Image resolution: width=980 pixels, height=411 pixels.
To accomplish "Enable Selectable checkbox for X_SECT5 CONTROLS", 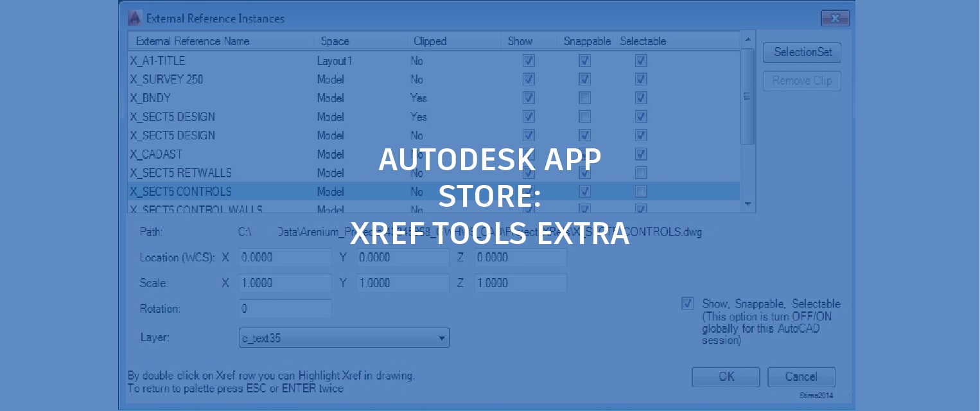I will point(641,191).
